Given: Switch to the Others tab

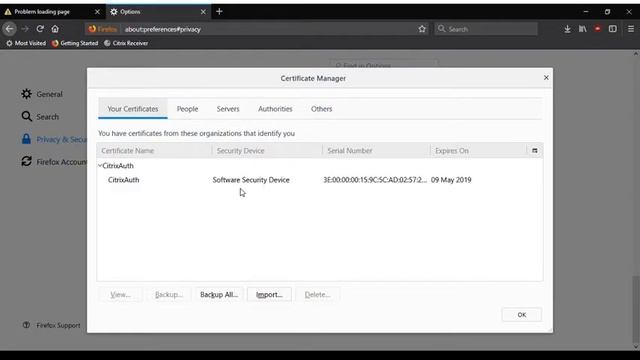Looking at the screenshot, I should 322,109.
